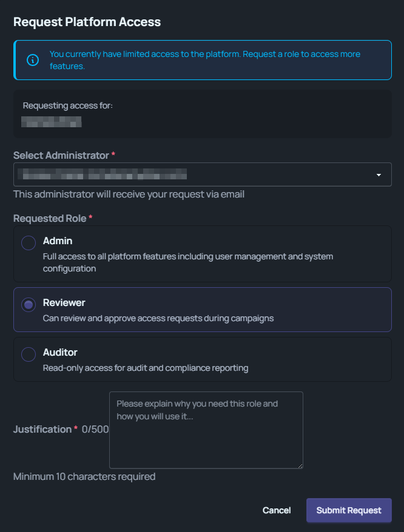Click the Reviewer role card

pos(202,309)
